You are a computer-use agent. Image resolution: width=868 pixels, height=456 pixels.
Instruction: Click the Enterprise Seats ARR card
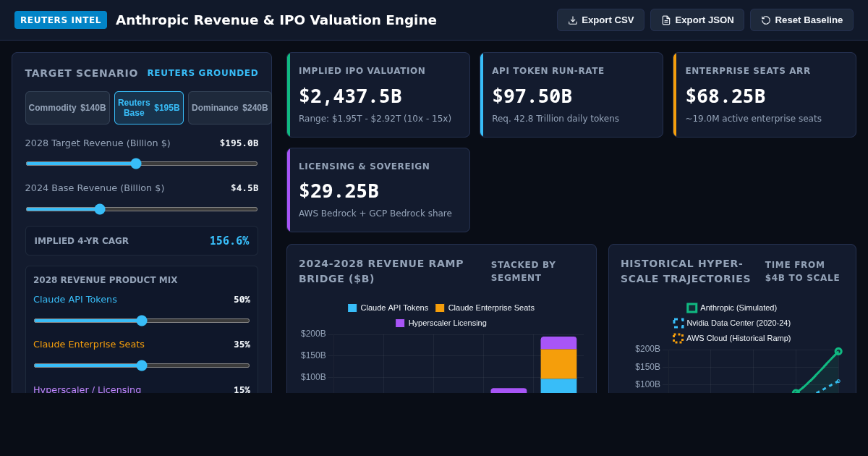pos(765,95)
